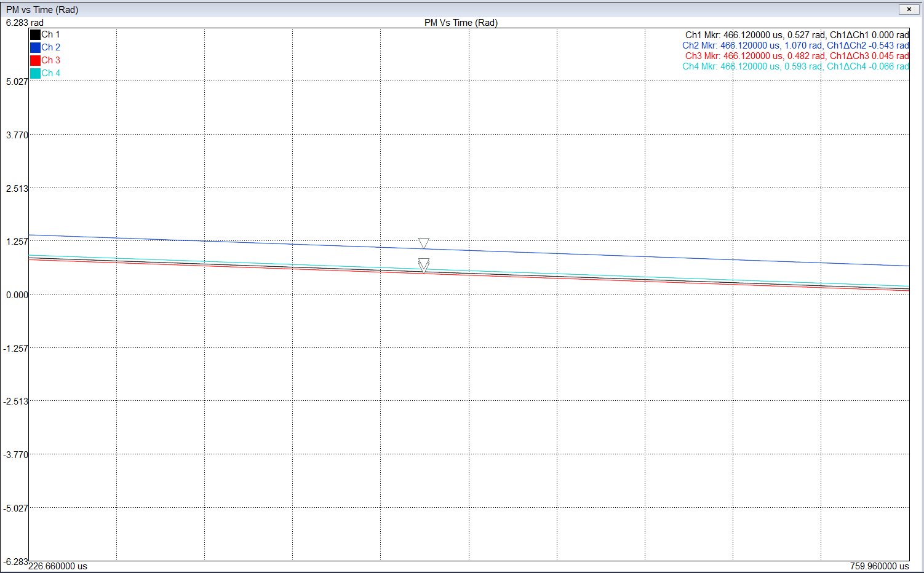Viewport: 924px width, 573px height.
Task: Click the 'PM vs Time (Rad)' window title
Action: point(42,10)
